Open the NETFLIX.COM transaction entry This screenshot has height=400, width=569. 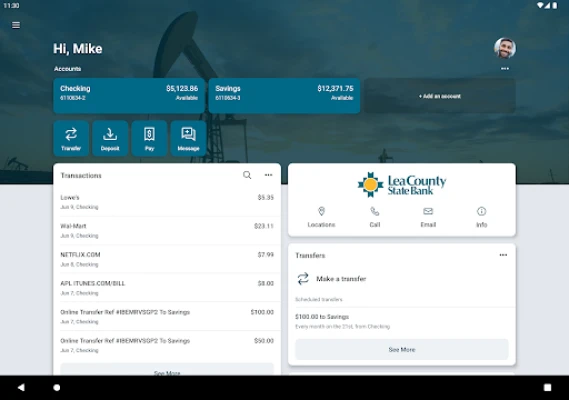167,259
